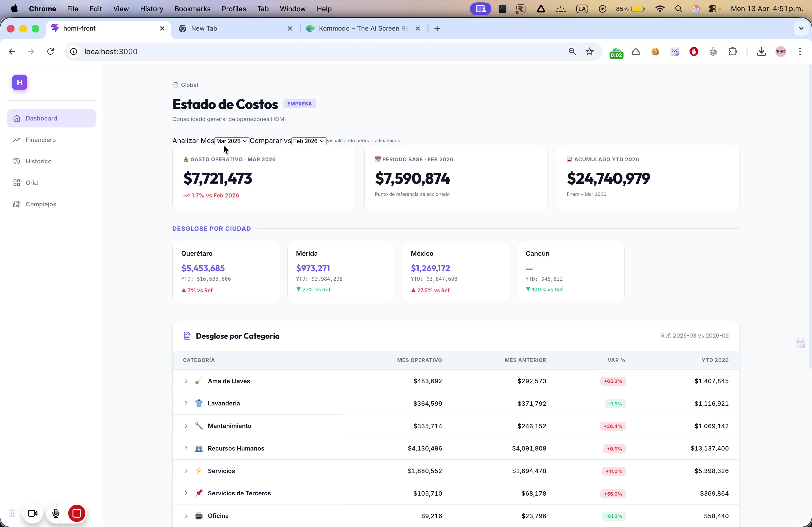The image size is (812, 527).
Task: Open Complejos buildings icon in sidebar
Action: [x=17, y=204]
